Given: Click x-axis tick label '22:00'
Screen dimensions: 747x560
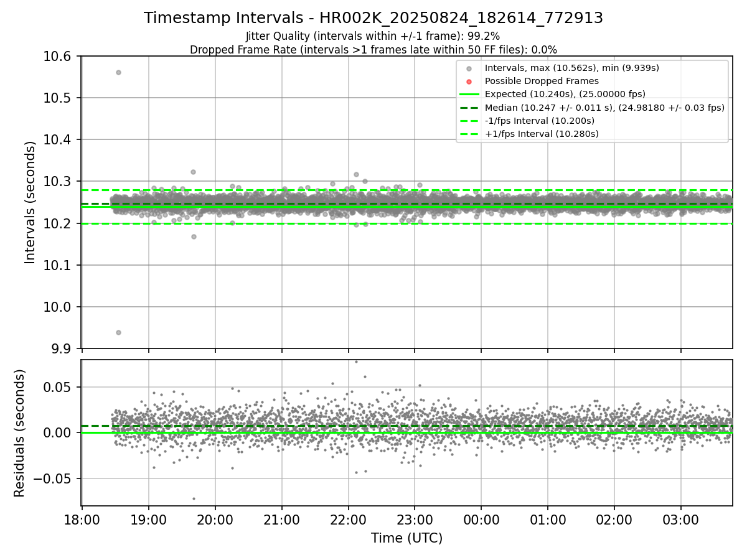Looking at the screenshot, I should (348, 519).
